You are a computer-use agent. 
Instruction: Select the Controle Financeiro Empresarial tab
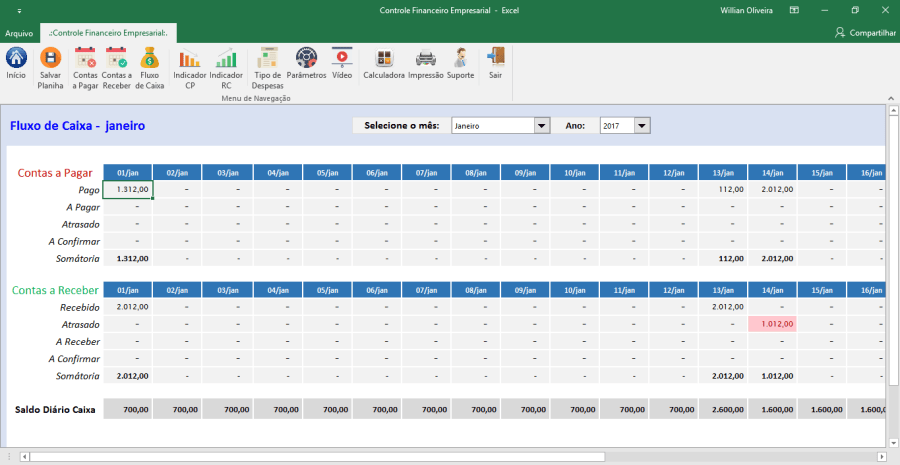click(x=108, y=33)
